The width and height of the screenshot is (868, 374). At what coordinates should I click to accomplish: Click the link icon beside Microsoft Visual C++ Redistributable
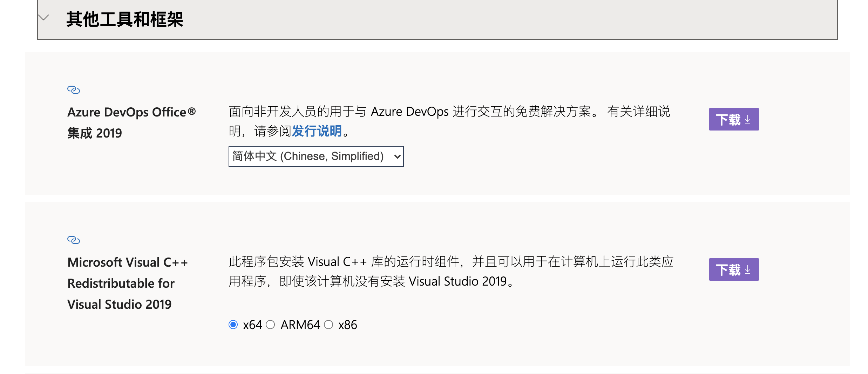73,240
